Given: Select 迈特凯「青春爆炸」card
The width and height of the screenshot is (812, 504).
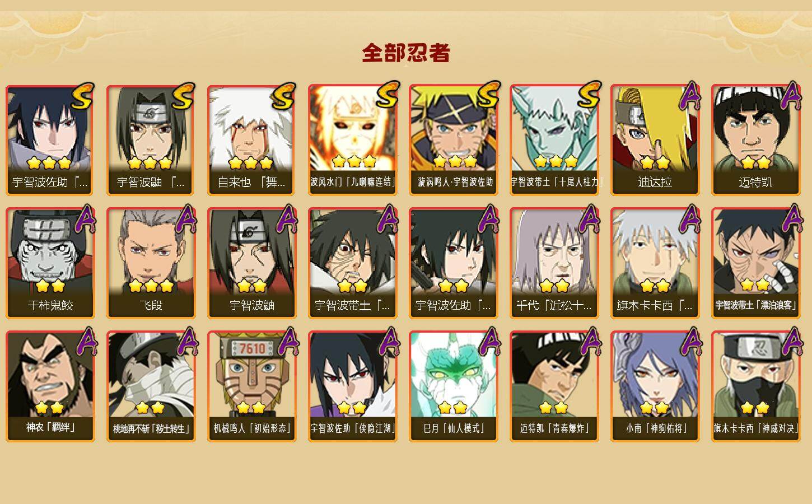Looking at the screenshot, I should tap(554, 386).
